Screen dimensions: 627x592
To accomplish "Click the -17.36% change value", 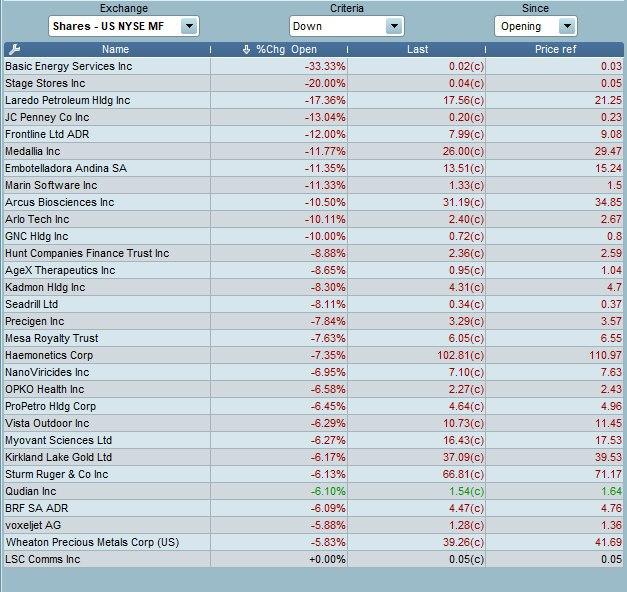I will (x=325, y=100).
